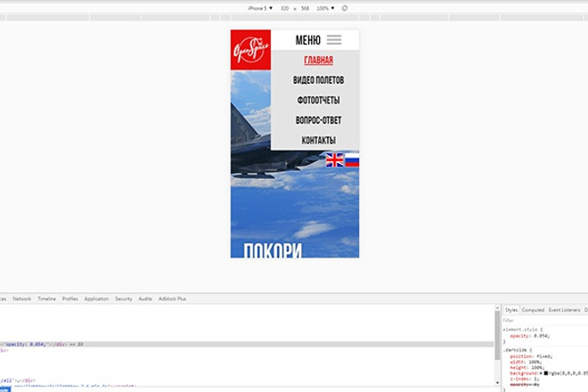Click the МЕНЮ label

[308, 40]
